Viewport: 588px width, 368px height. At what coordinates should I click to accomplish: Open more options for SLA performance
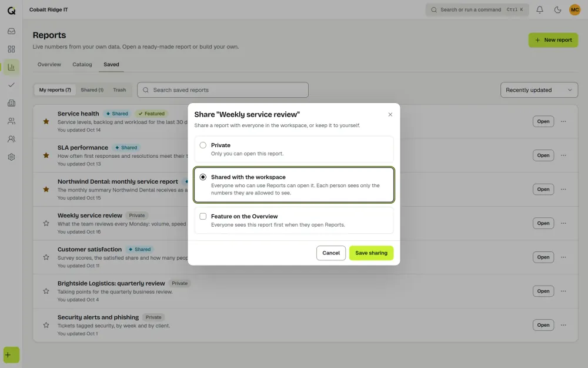point(563,155)
